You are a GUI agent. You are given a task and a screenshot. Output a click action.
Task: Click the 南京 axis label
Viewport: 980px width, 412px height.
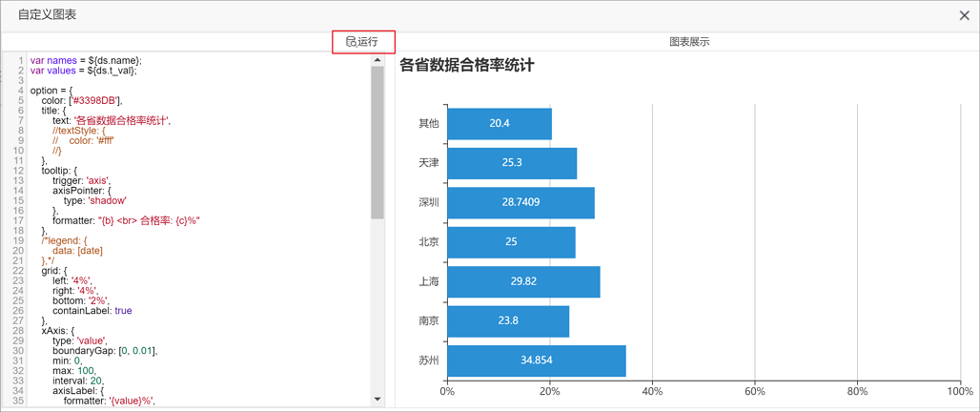click(429, 320)
